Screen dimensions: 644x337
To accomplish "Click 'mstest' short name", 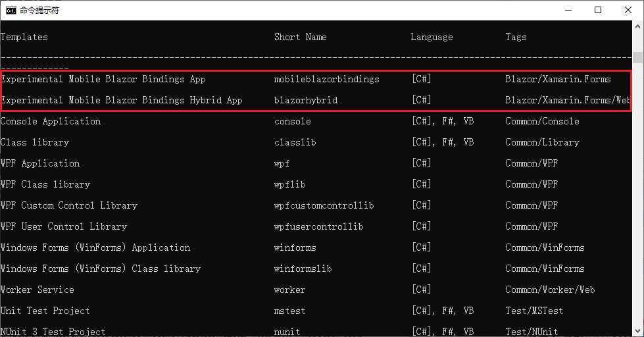I will [x=289, y=311].
